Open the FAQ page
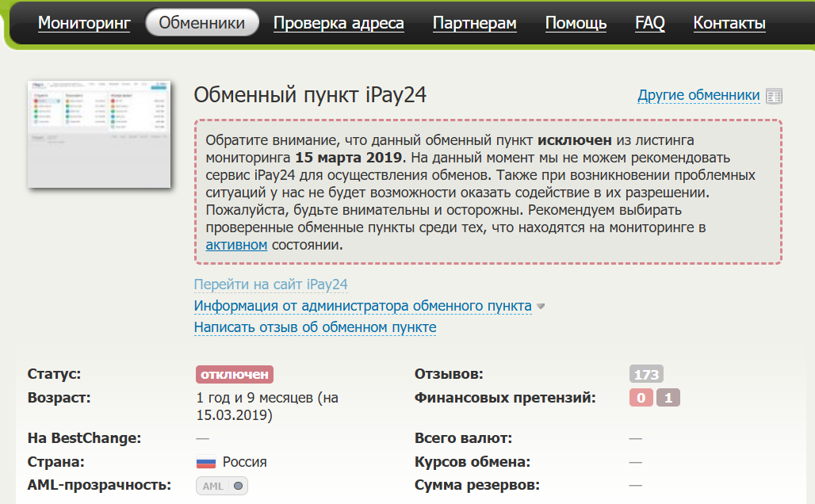This screenshot has width=815, height=504. click(x=650, y=23)
